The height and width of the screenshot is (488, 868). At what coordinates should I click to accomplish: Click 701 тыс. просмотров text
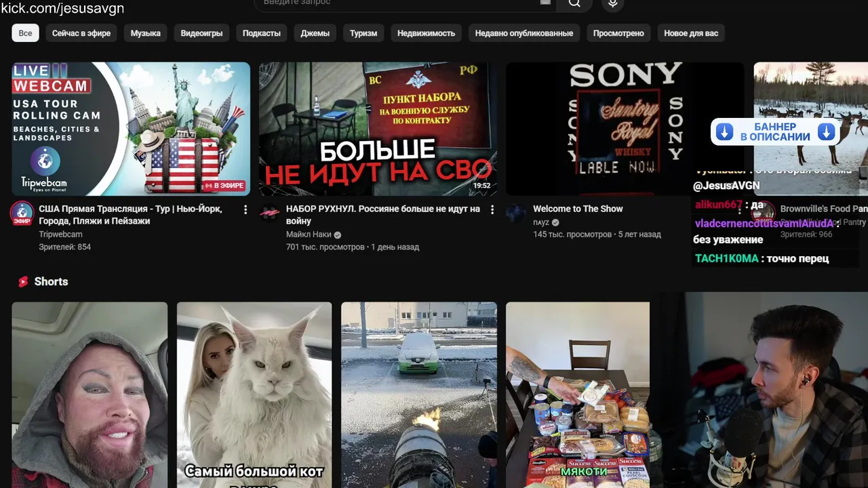[x=325, y=247]
